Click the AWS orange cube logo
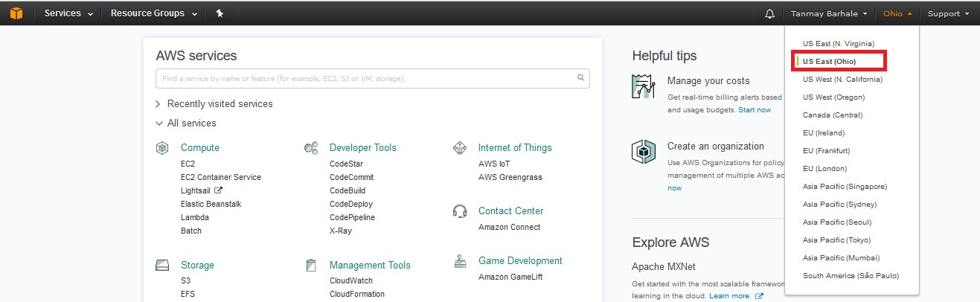980x302 pixels. coord(16,13)
